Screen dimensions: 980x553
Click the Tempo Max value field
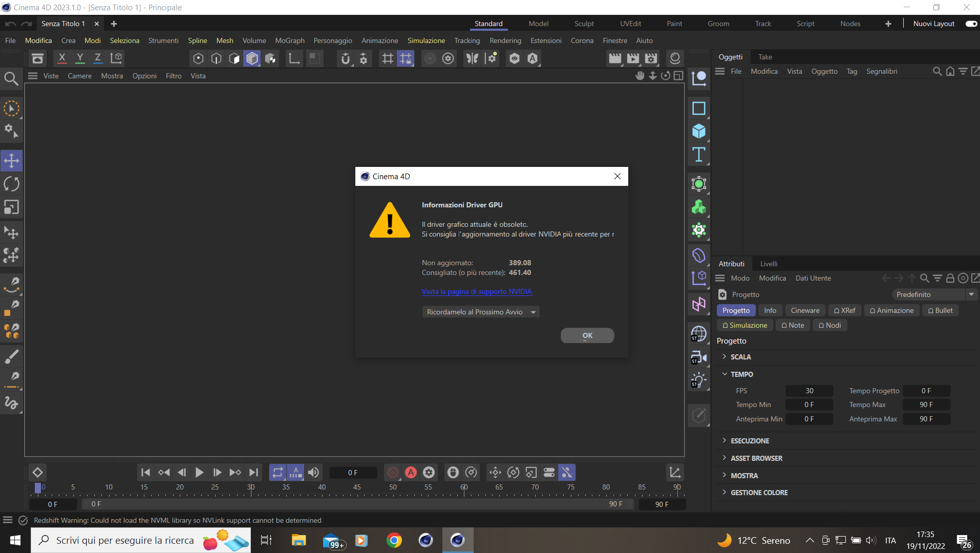pyautogui.click(x=926, y=405)
